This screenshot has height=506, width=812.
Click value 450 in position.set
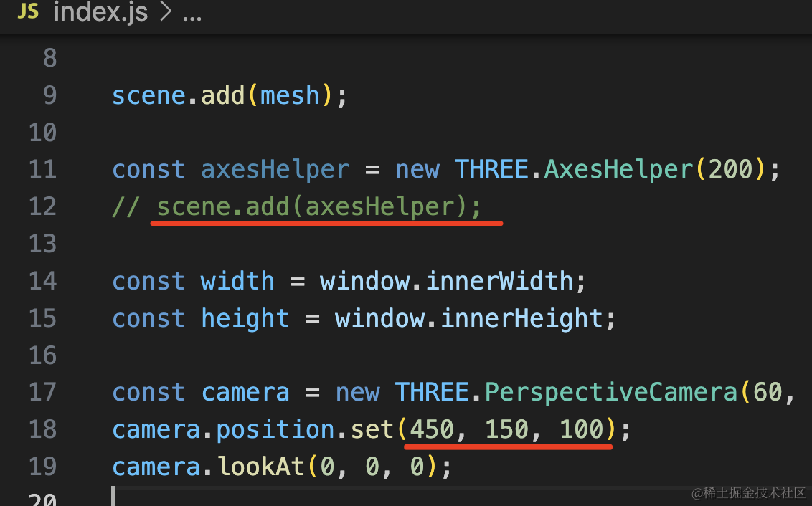pos(432,429)
